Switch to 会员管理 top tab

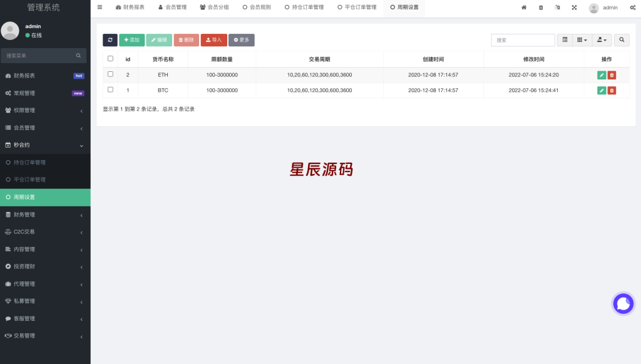tap(173, 8)
